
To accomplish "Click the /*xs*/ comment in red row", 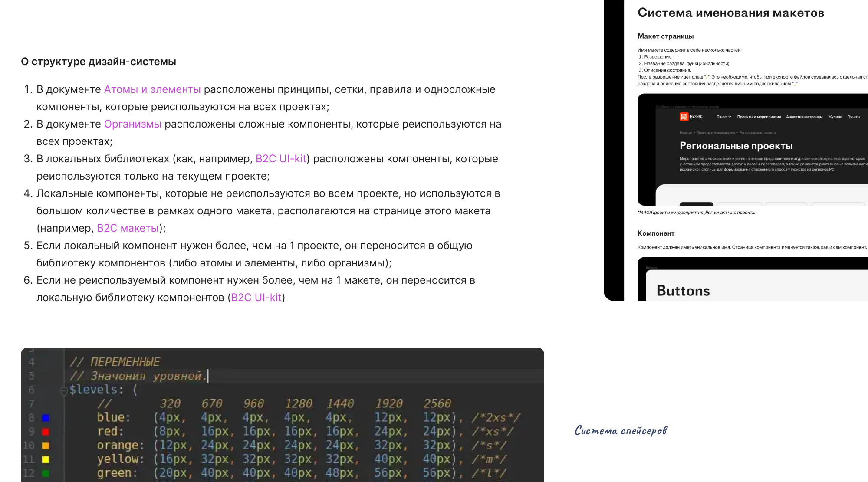I will tap(493, 432).
